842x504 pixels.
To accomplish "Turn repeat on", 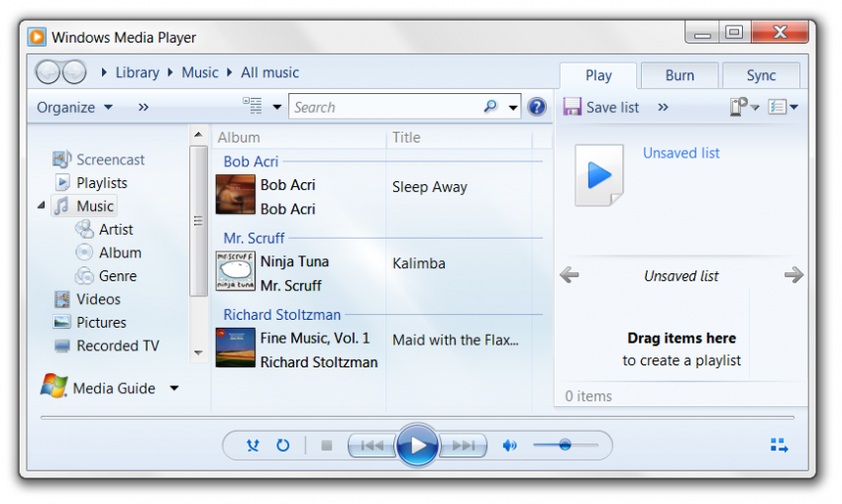I will pos(282,446).
